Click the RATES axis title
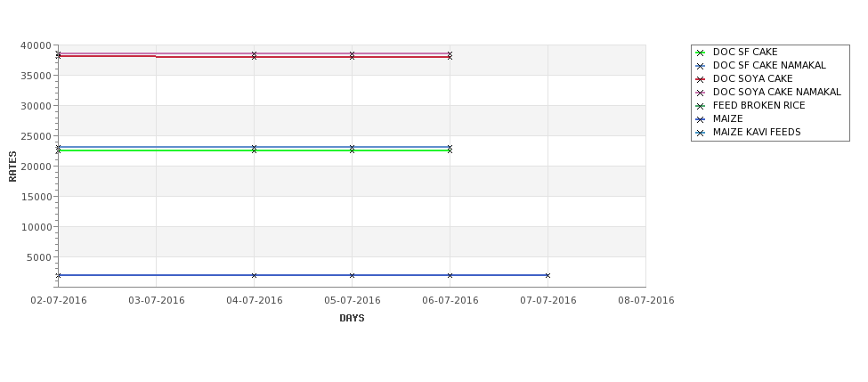The width and height of the screenshot is (868, 382). [12, 167]
